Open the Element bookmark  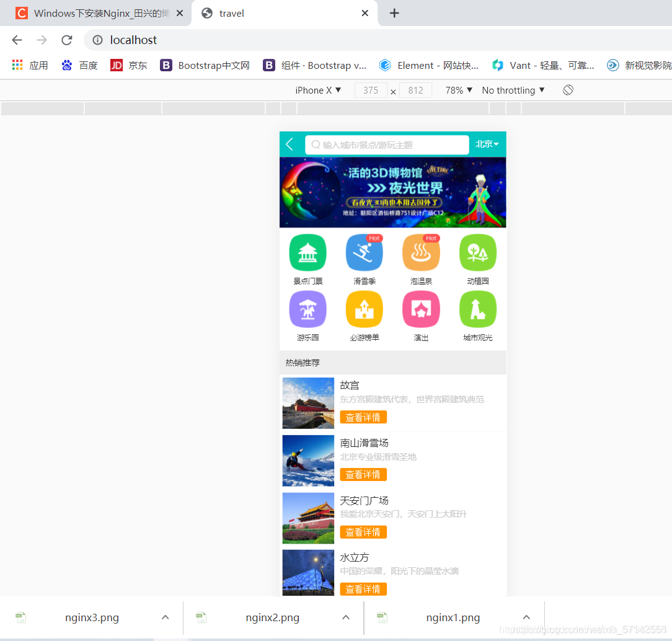[x=429, y=65]
